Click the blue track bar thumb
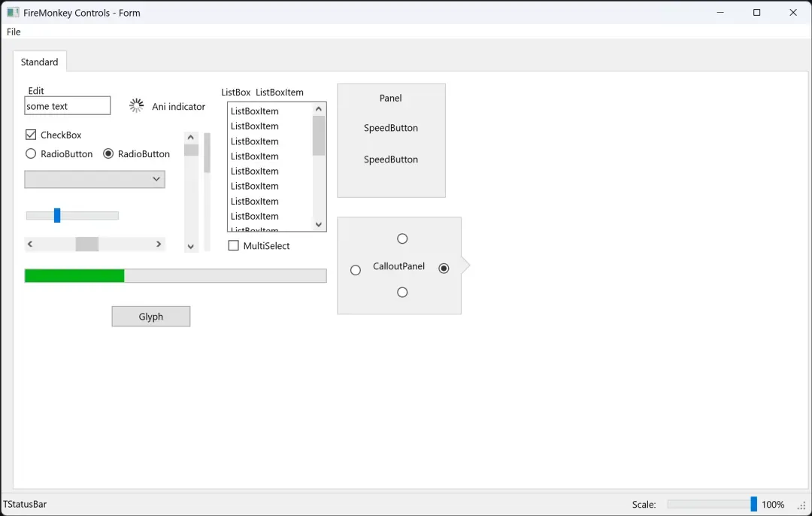The image size is (812, 516). point(57,216)
